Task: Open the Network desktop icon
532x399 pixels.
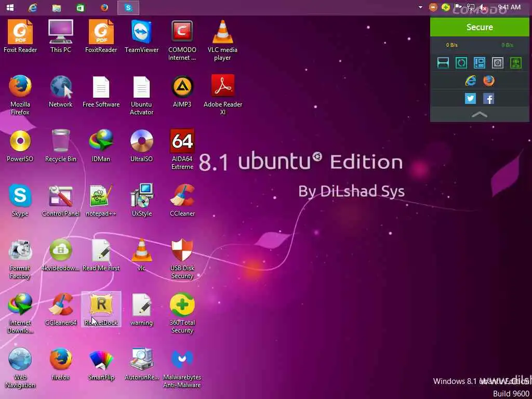Action: tap(61, 91)
